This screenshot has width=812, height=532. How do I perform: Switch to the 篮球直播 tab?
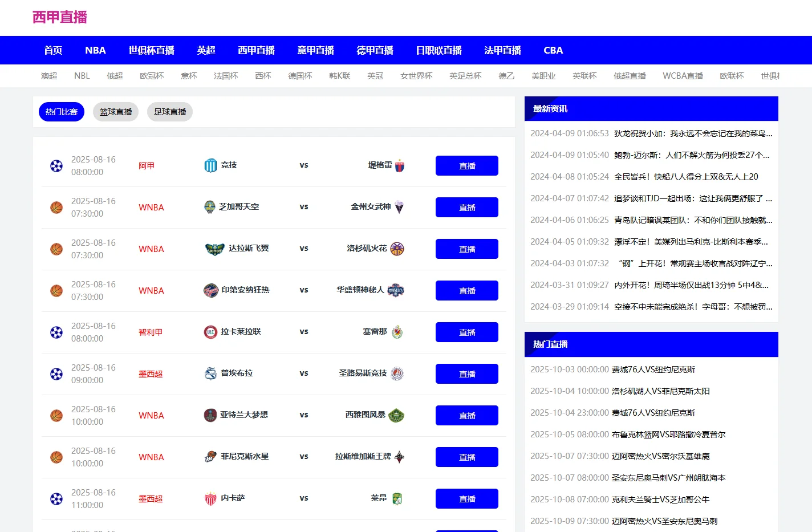[x=116, y=112]
